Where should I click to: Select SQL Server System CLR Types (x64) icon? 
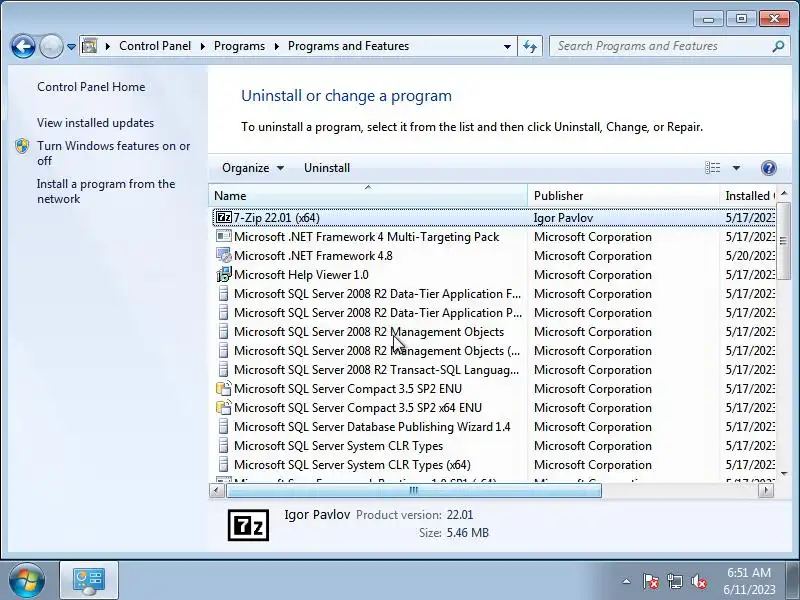pos(223,465)
